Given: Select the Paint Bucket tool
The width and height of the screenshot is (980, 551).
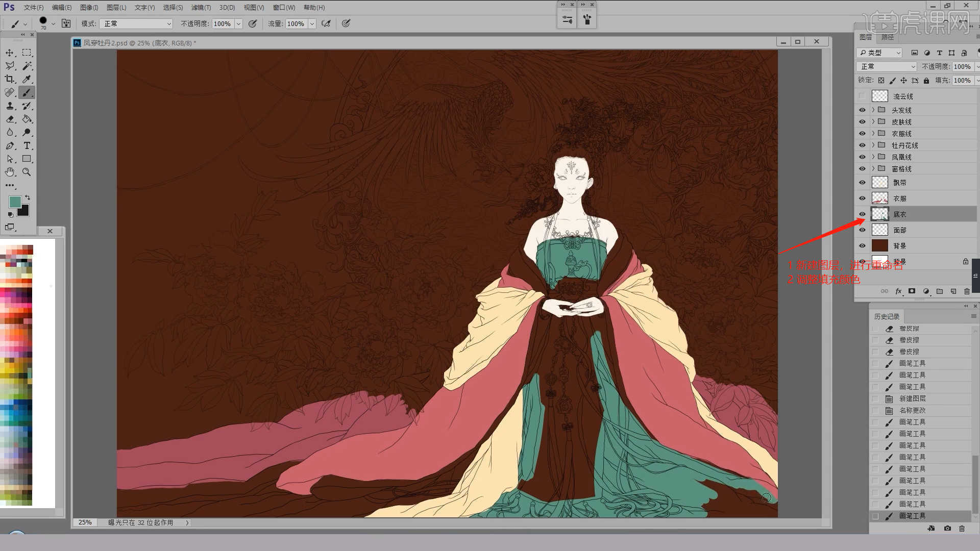Looking at the screenshot, I should tap(27, 119).
